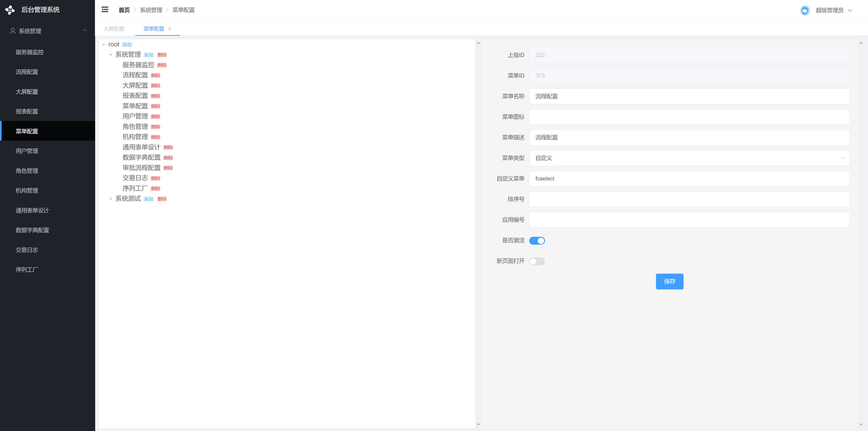This screenshot has width=868, height=431.
Task: Switch to the 大屏配置 tab
Action: (114, 29)
